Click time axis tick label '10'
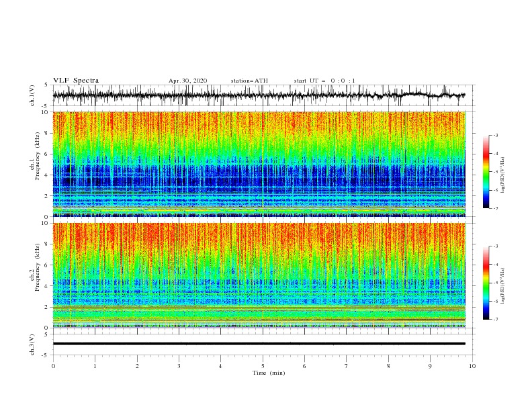Image resolution: width=532 pixels, height=411 pixels. coord(472,366)
